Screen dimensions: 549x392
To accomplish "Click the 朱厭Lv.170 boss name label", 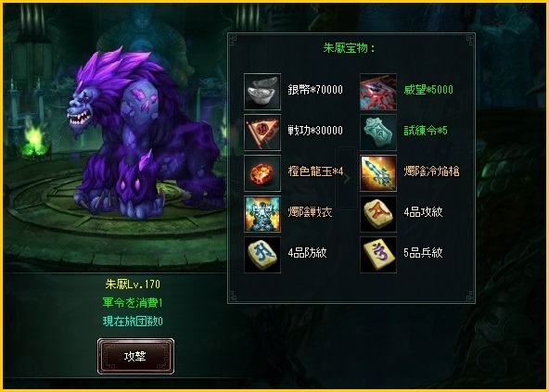I will [133, 284].
